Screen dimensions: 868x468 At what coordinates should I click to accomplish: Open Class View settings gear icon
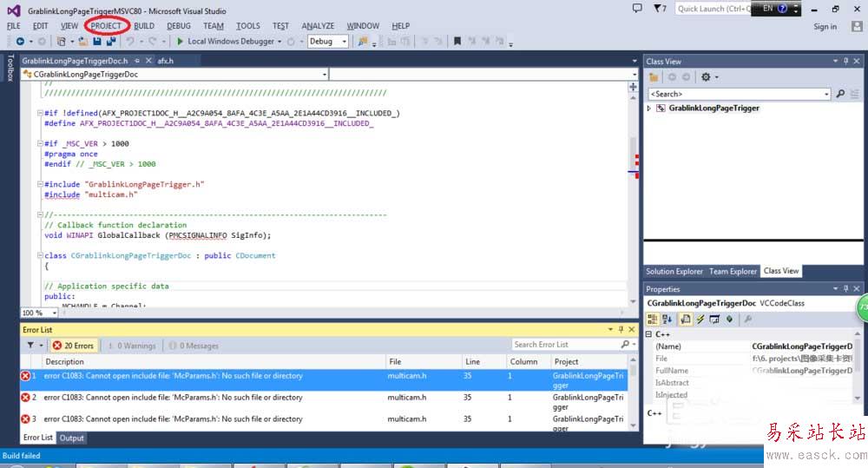tap(706, 77)
